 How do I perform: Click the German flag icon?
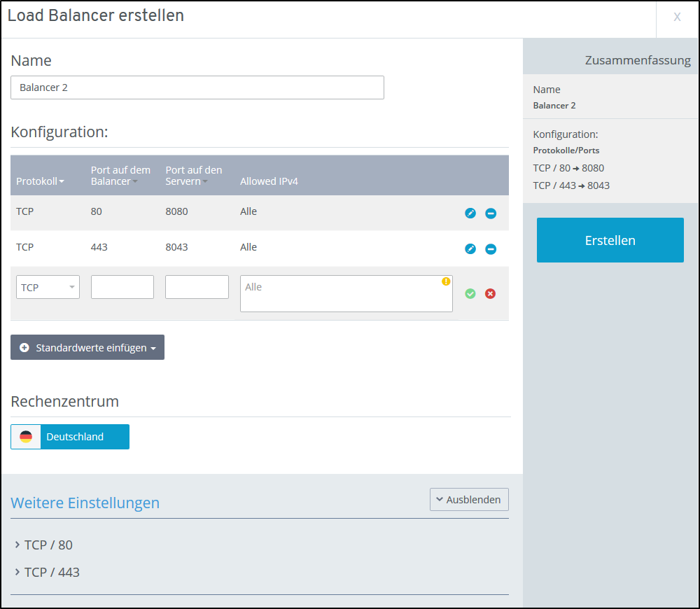tap(25, 436)
